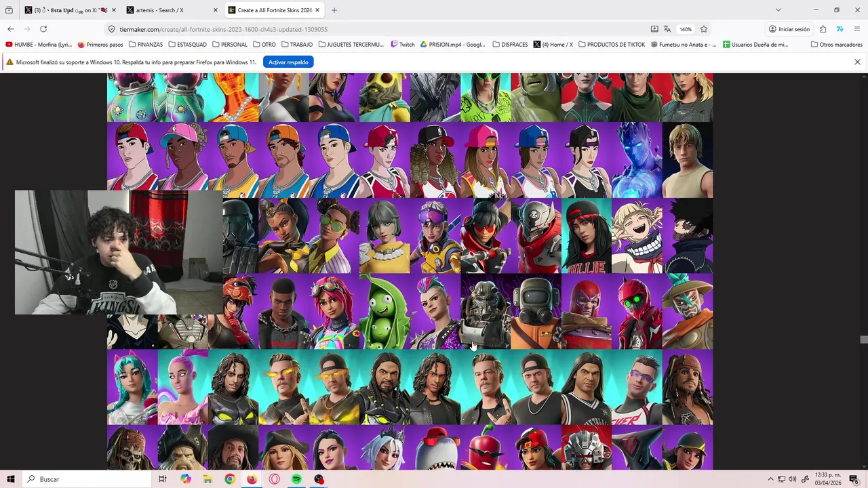Select the 'Create a All Fortnite Skins' tab

[275, 10]
